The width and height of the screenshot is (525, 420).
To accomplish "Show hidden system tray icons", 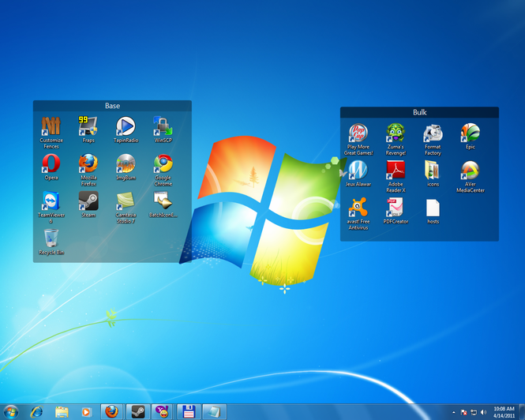I will click(x=454, y=412).
